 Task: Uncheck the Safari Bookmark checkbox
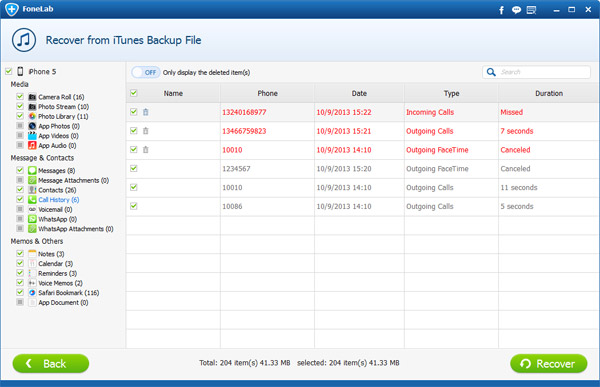click(20, 292)
